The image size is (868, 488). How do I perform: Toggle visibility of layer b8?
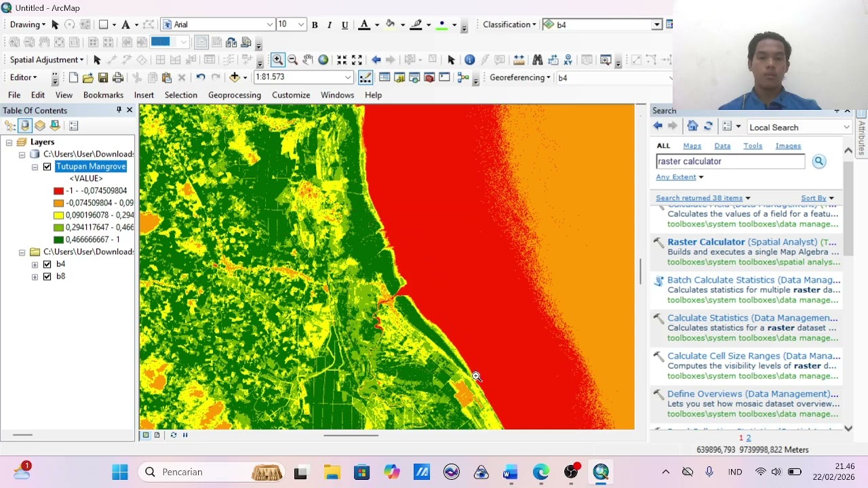(x=47, y=277)
